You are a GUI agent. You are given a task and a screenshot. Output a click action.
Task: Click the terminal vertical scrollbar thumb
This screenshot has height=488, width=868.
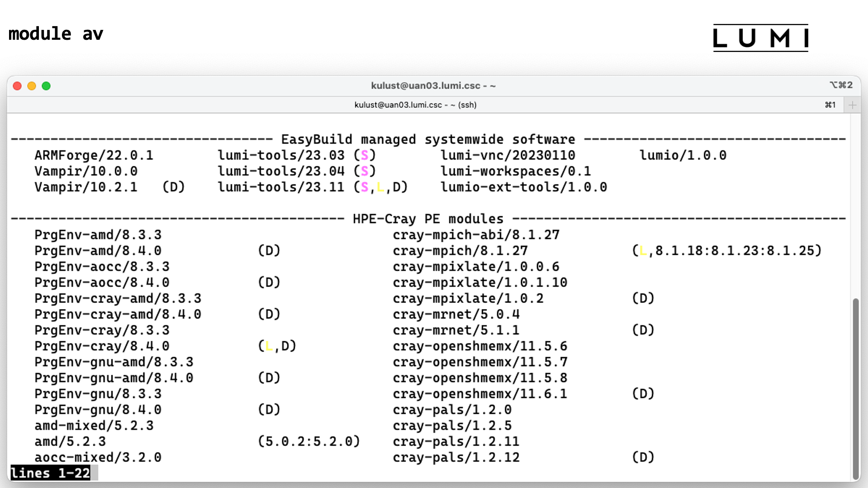[855, 389]
